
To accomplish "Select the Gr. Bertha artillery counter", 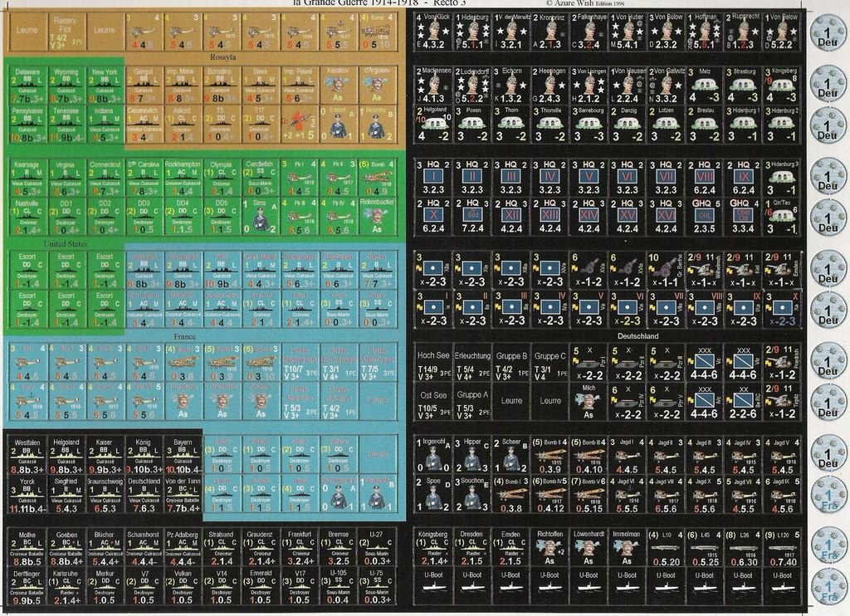I will [x=665, y=269].
